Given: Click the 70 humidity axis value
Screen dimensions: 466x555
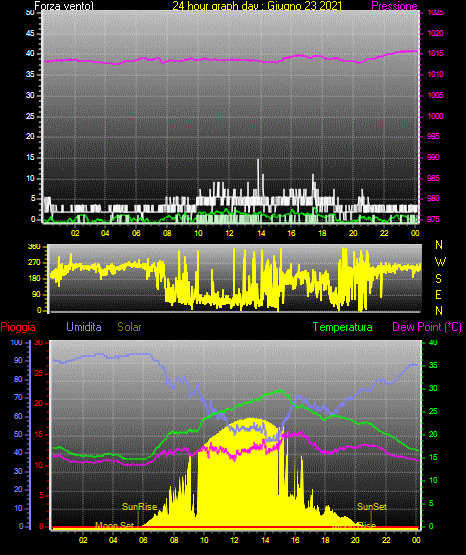Looking at the screenshot, I should pos(18,397).
